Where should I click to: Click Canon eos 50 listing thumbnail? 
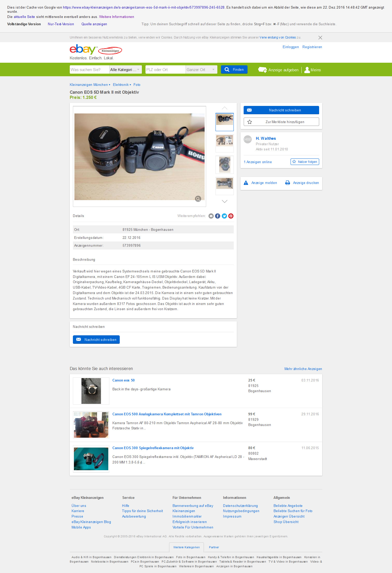coord(91,391)
